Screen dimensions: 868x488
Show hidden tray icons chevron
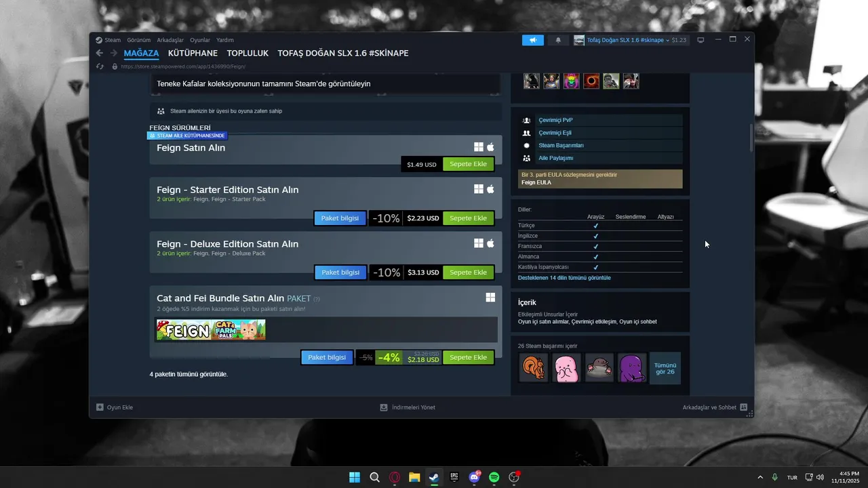(x=759, y=477)
